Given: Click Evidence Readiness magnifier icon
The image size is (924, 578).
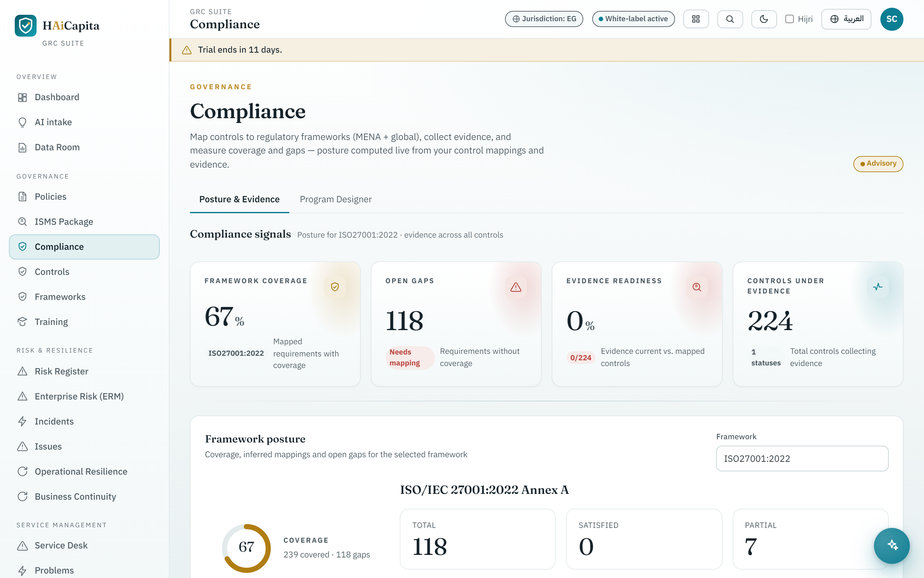Looking at the screenshot, I should 697,287.
